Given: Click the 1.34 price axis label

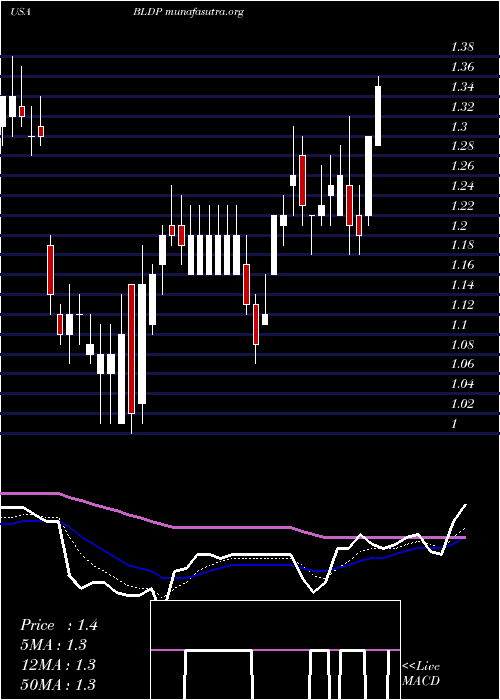Looking at the screenshot, I should [462, 87].
